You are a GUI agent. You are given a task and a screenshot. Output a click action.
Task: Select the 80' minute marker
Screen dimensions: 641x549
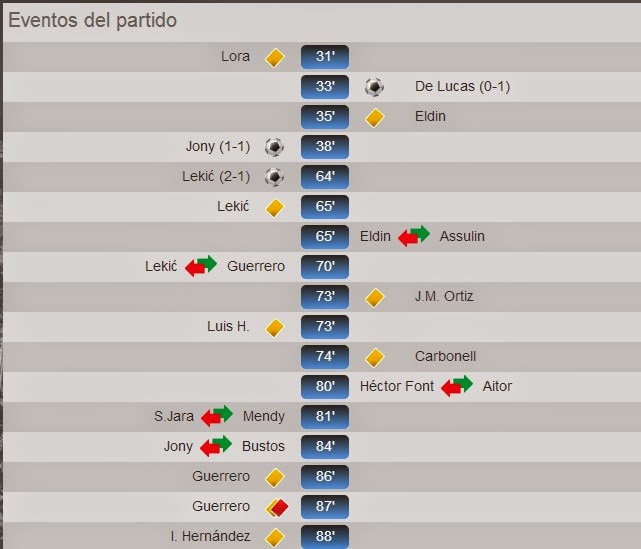324,386
